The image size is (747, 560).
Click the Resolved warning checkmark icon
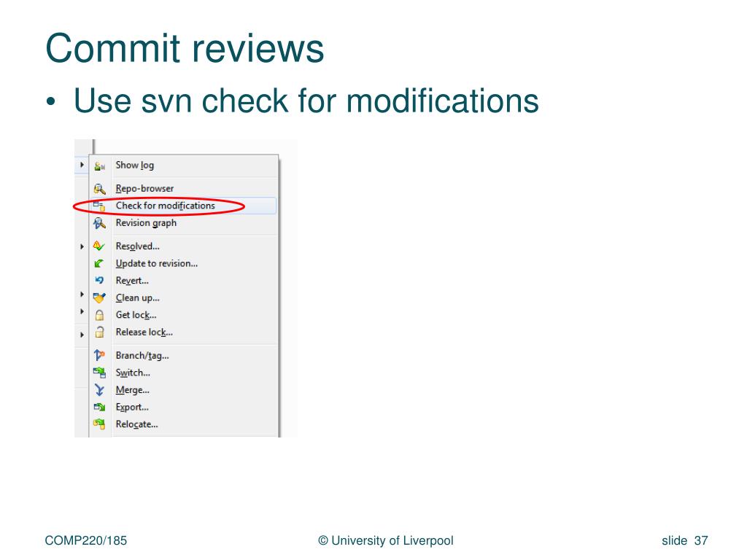pyautogui.click(x=98, y=246)
